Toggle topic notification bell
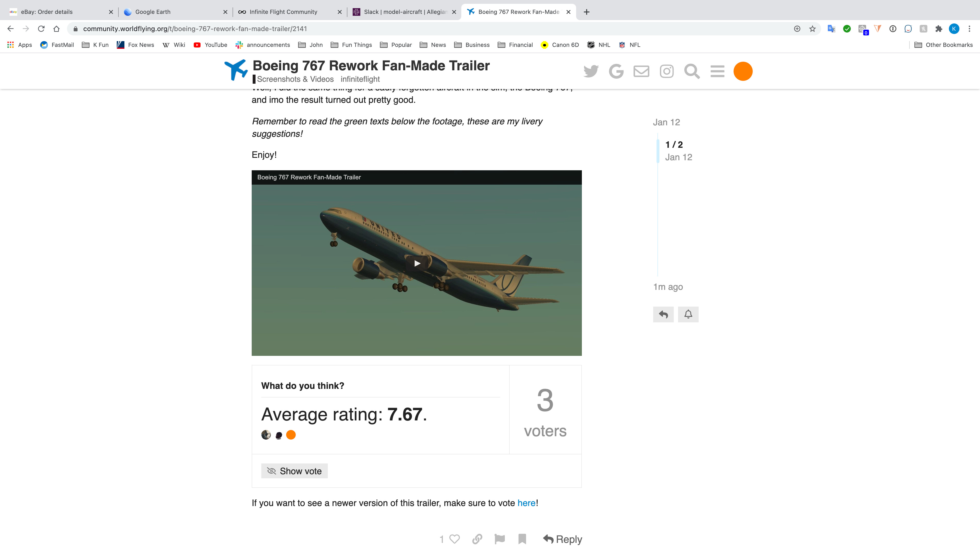 (x=688, y=314)
